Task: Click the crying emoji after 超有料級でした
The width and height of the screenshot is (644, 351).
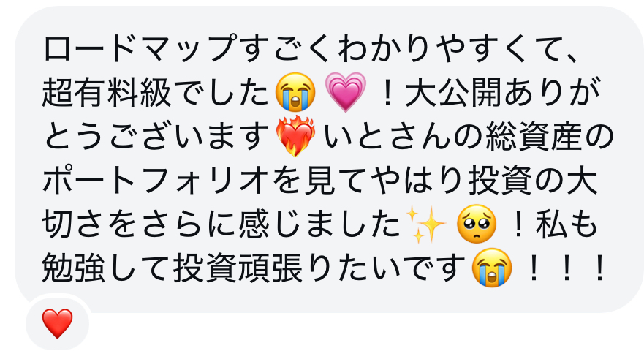Action: [x=295, y=92]
